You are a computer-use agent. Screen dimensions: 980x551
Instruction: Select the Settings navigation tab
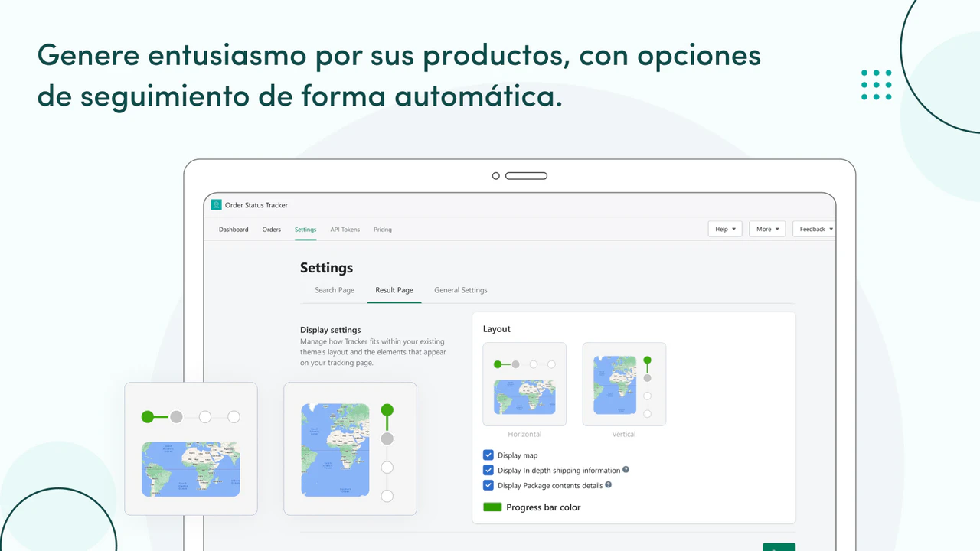305,230
